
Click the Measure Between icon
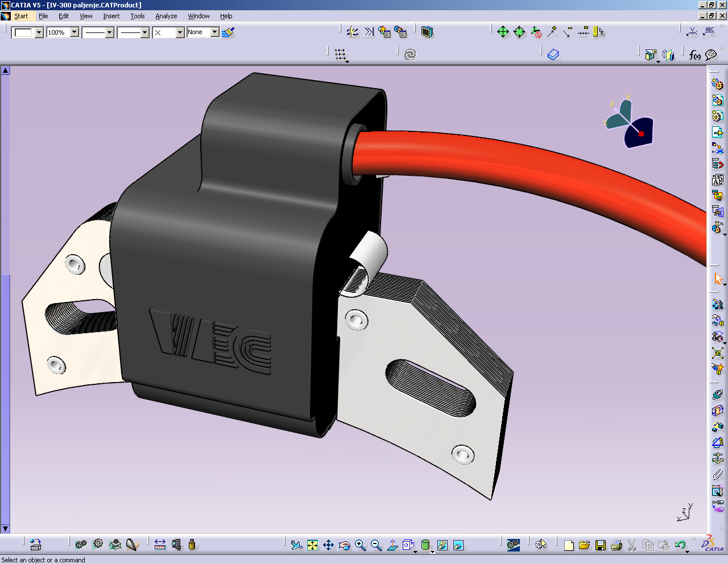tap(160, 545)
